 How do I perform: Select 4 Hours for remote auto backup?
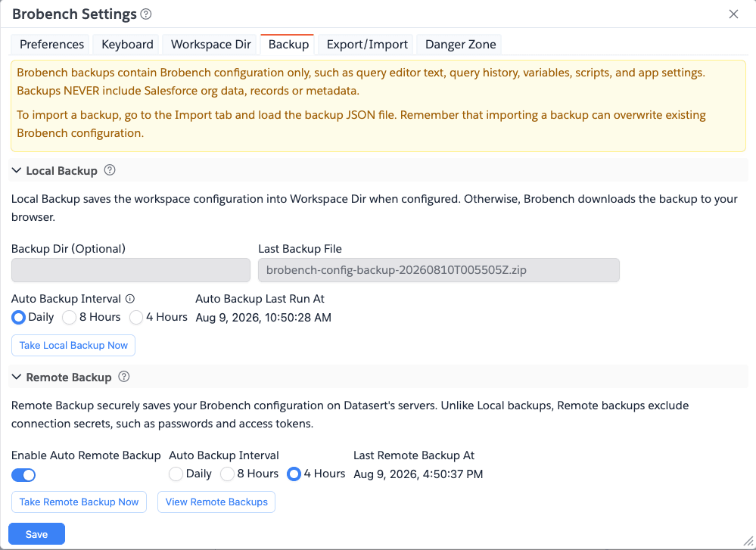[x=294, y=474]
